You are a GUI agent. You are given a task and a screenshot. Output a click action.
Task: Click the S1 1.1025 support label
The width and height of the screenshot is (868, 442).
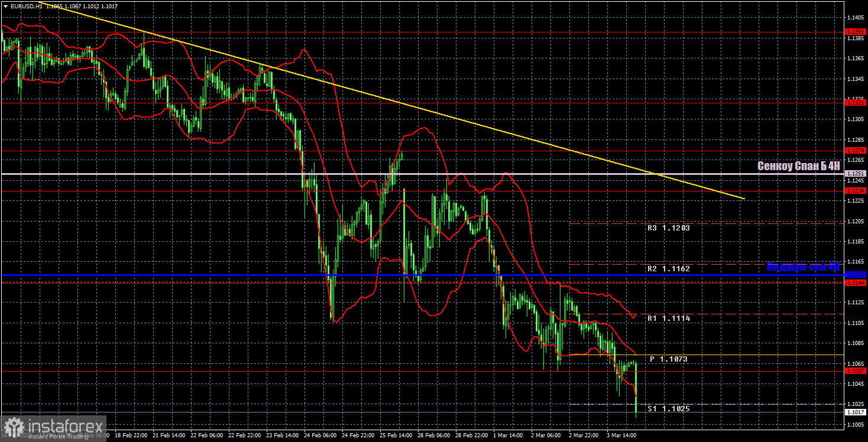click(x=668, y=408)
